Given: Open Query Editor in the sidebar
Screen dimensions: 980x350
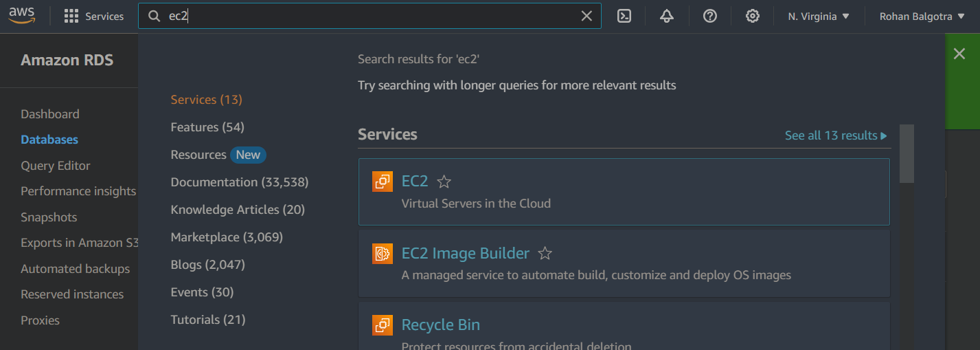Looking at the screenshot, I should click(x=56, y=166).
